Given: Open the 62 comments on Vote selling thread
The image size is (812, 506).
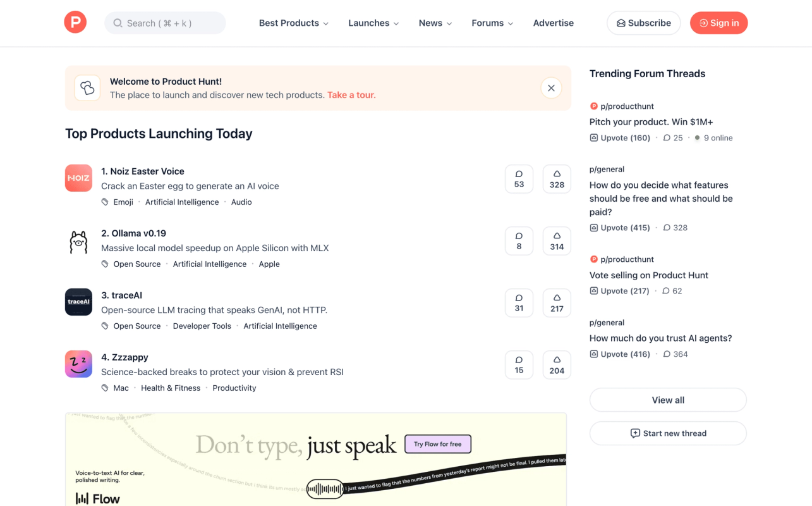Looking at the screenshot, I should pyautogui.click(x=672, y=291).
